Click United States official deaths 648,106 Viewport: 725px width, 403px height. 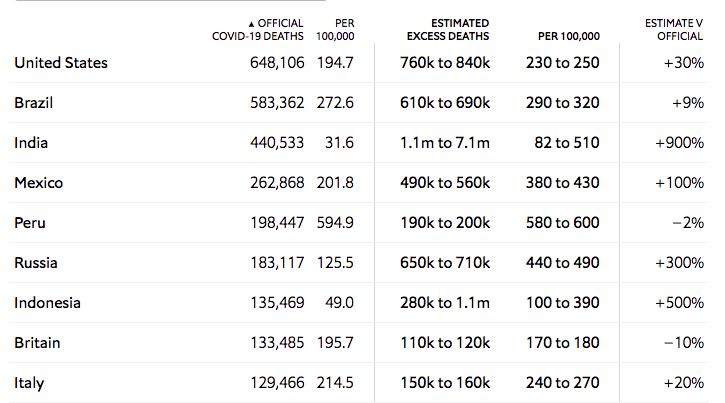[277, 63]
